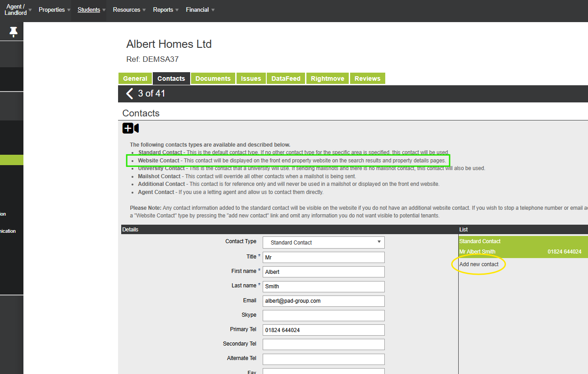Click the pin icon in the sidebar
The width and height of the screenshot is (588, 374).
(x=14, y=32)
